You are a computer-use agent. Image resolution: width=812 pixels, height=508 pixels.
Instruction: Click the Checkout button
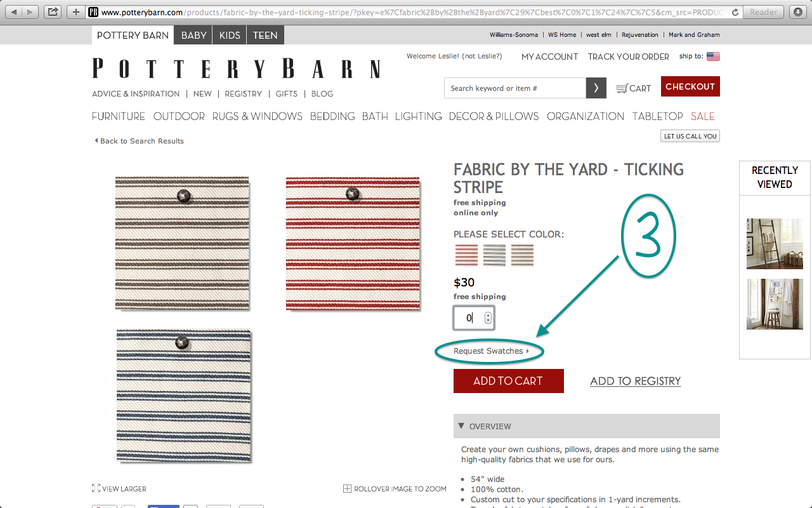pos(690,86)
